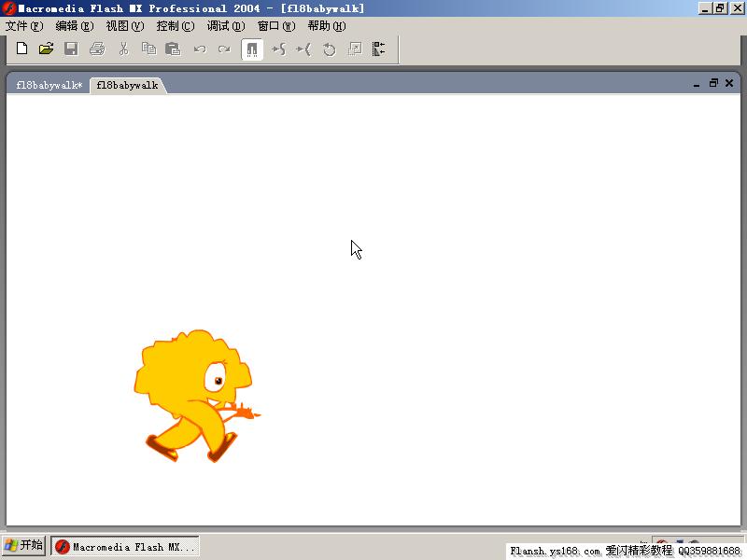
Task: Click the 开始 Start button
Action: (24, 545)
